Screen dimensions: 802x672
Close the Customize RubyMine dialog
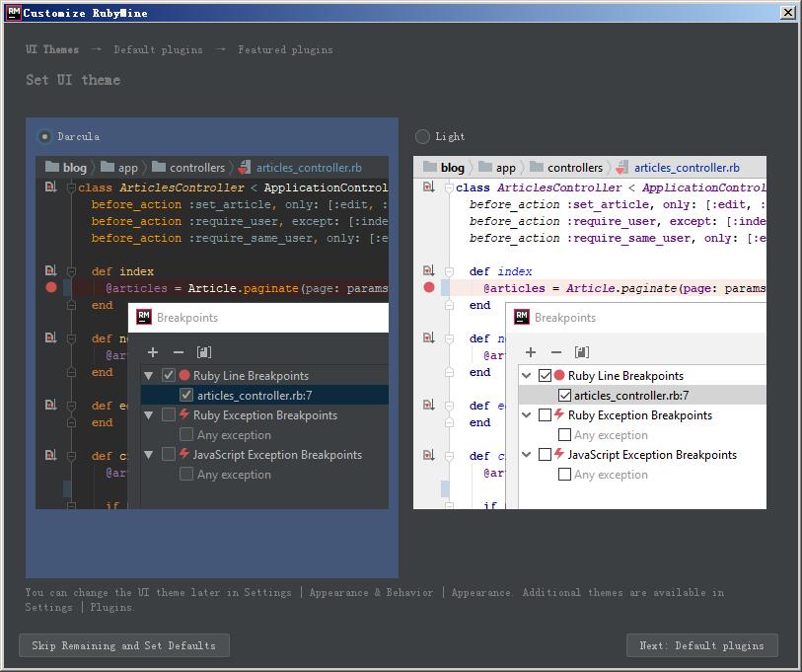(787, 13)
